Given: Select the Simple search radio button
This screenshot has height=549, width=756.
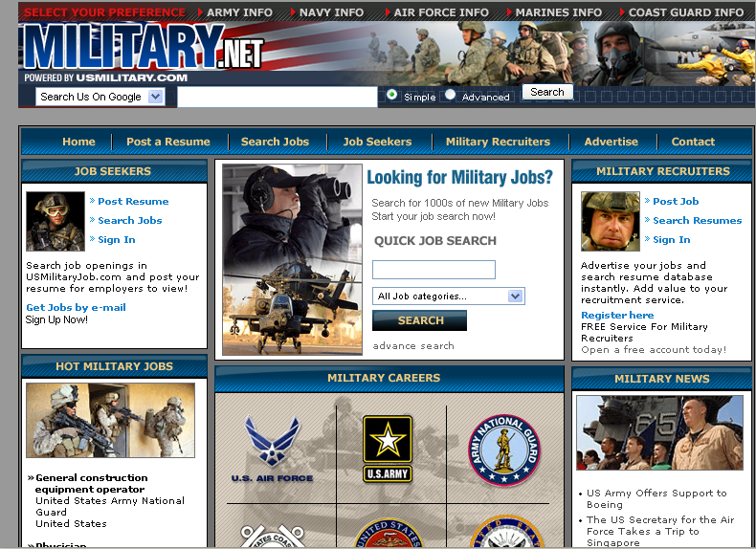Looking at the screenshot, I should pyautogui.click(x=392, y=95).
